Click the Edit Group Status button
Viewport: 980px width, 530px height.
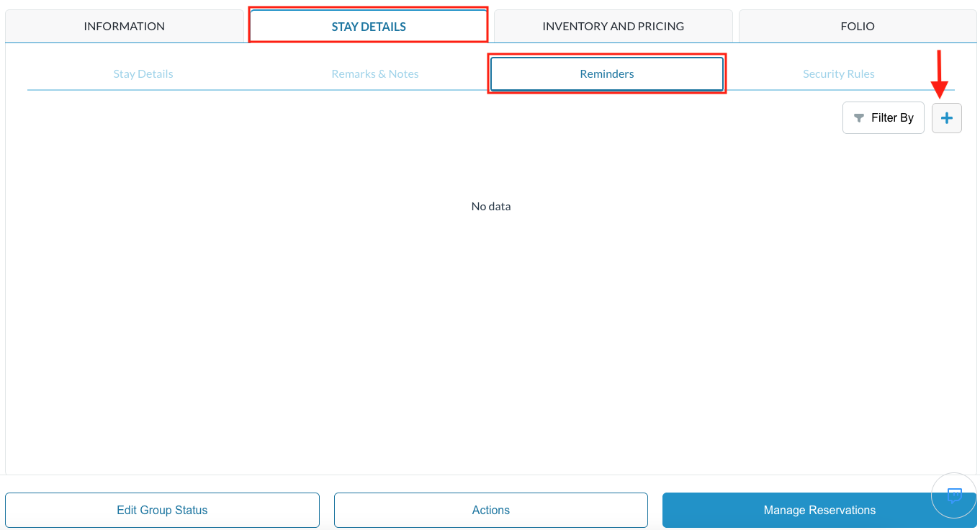click(162, 510)
